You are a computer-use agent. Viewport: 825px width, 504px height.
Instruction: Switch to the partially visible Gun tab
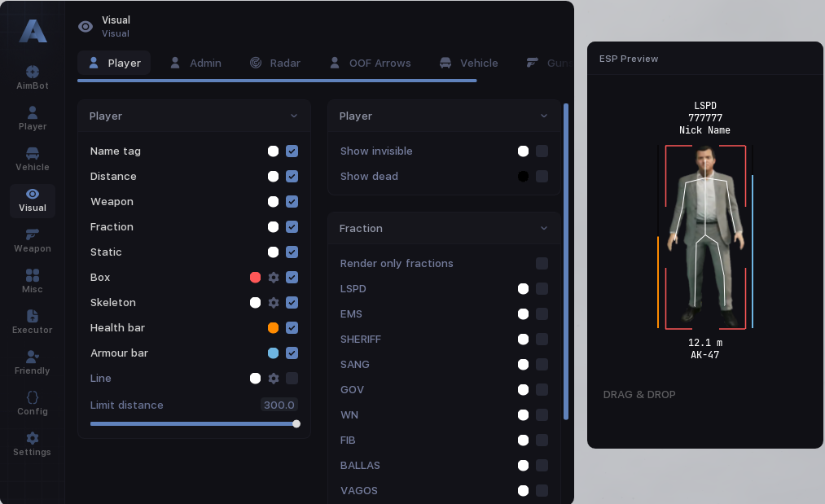click(548, 64)
